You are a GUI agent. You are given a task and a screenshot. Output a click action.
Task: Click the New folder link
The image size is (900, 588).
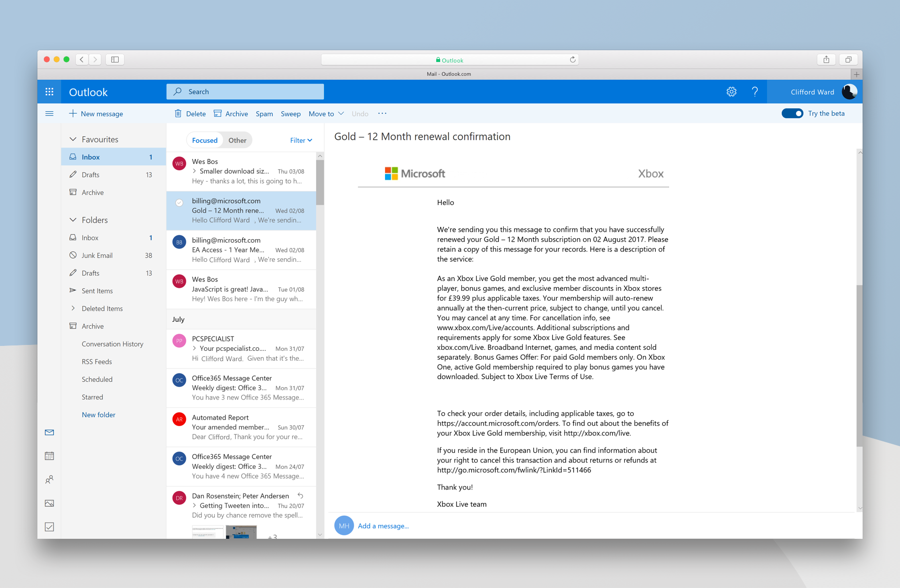98,415
